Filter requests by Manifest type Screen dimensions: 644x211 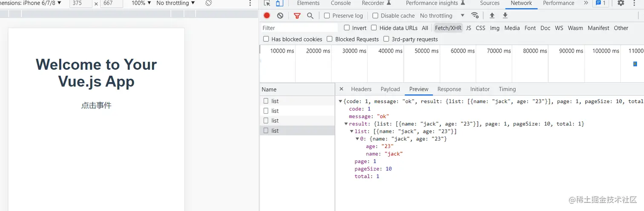click(x=598, y=28)
